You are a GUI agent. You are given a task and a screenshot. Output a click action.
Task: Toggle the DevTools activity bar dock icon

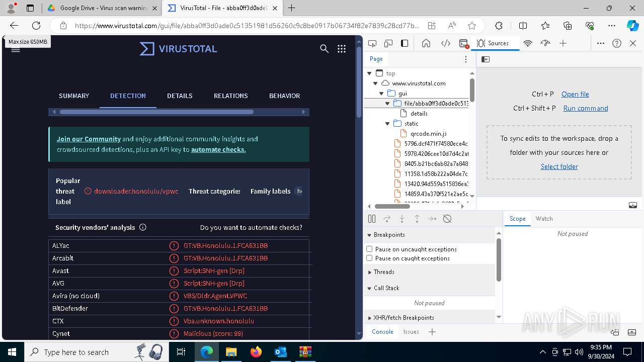click(405, 43)
